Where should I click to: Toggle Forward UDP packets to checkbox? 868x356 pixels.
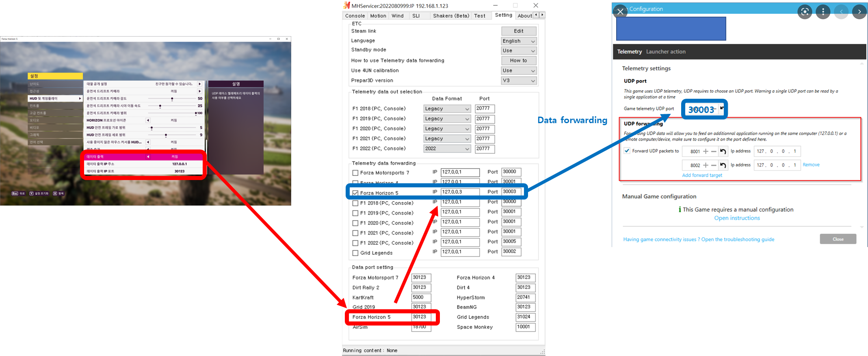coord(627,151)
